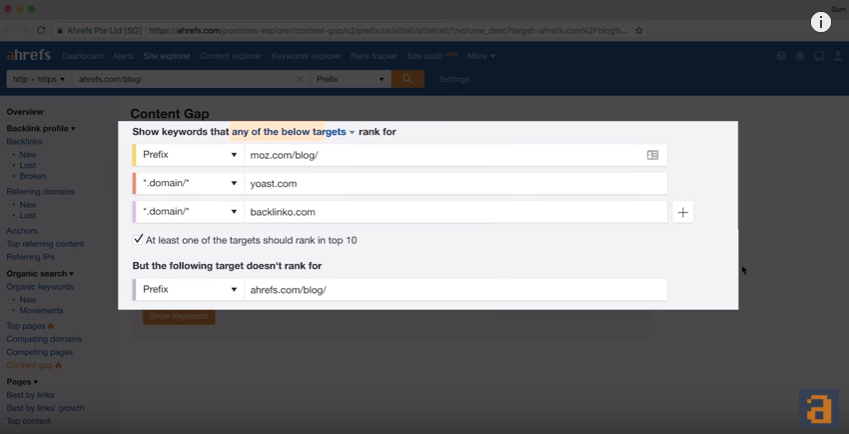Image resolution: width=849 pixels, height=434 pixels.
Task: Open Broken backlinks in sidebar
Action: click(x=33, y=176)
